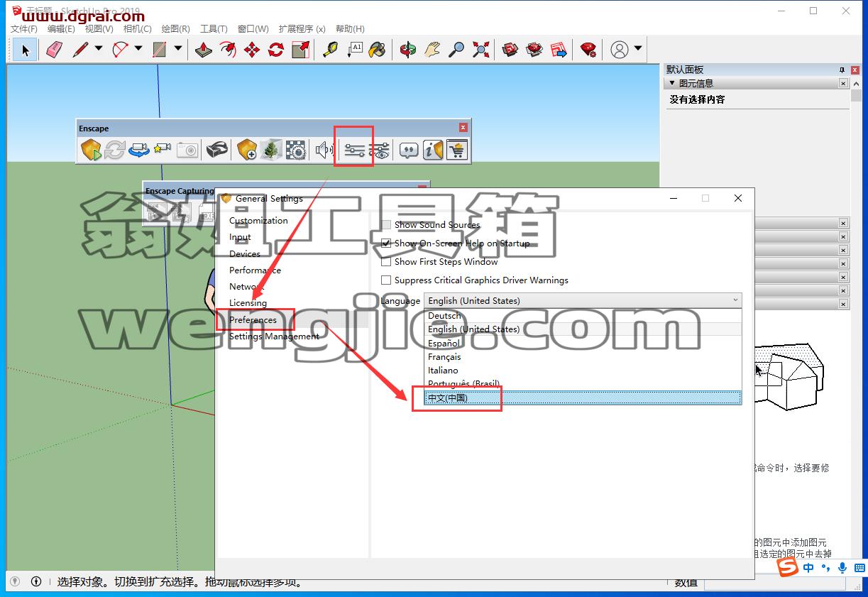Viewport: 868px width, 597px height.
Task: Select the Paint Bucket tool
Action: click(x=378, y=50)
